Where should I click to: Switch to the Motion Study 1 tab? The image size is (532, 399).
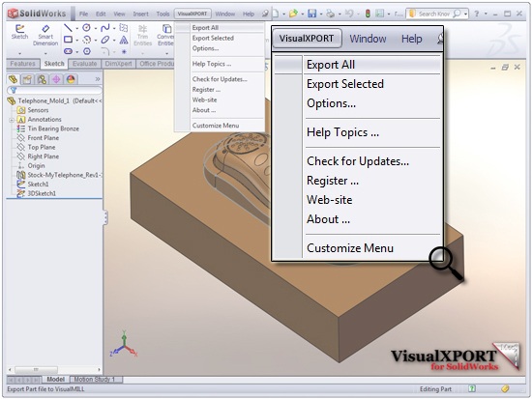pos(95,380)
